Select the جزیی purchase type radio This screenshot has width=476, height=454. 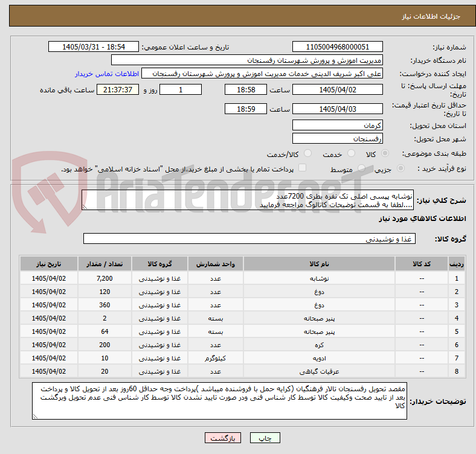pos(400,168)
